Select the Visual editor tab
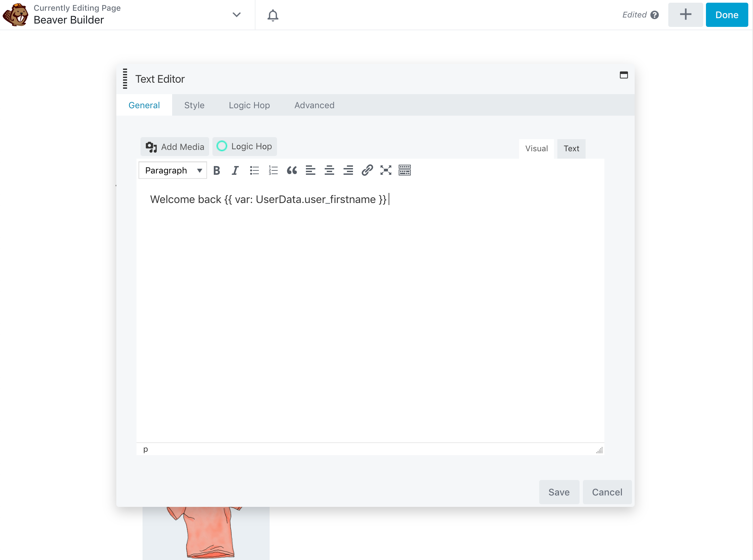This screenshot has height=560, width=753. 537,149
